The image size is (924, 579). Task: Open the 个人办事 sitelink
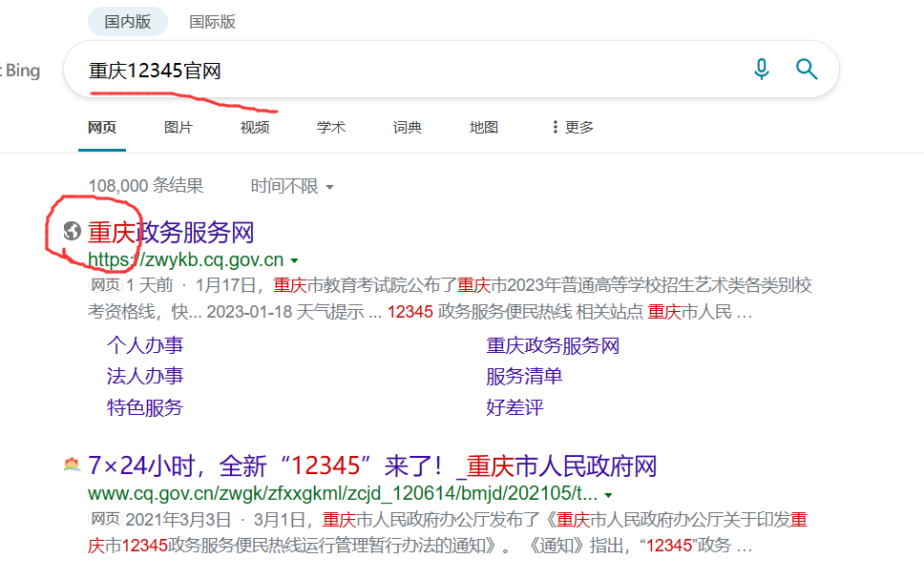pos(145,345)
